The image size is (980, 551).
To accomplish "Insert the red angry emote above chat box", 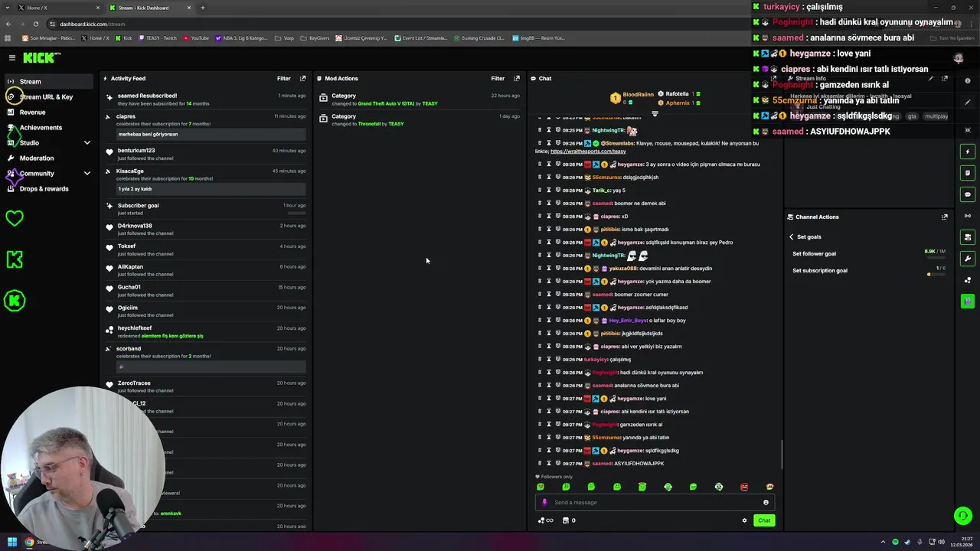I will (744, 487).
